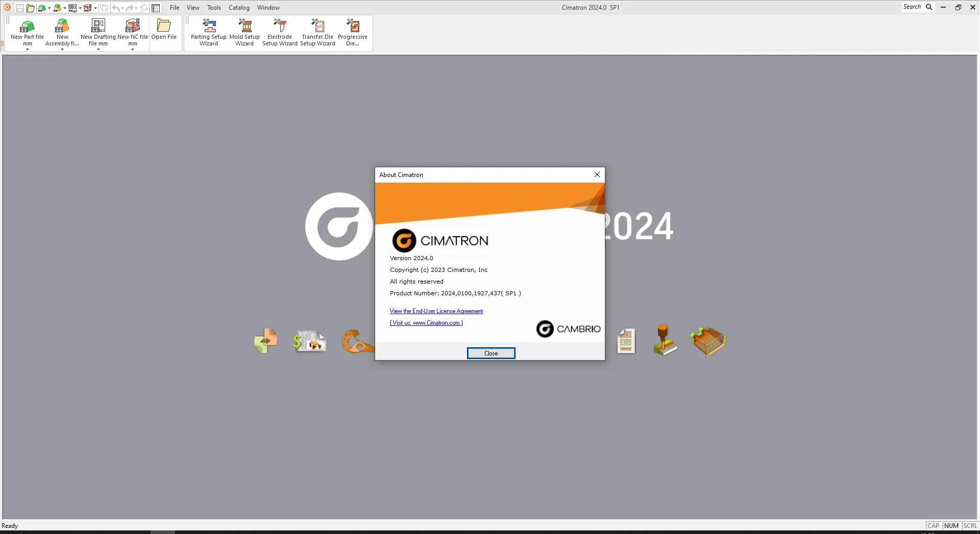Viewport: 980px width, 534px height.
Task: Click the NC milling cutter icon on start screen
Action: [x=665, y=340]
